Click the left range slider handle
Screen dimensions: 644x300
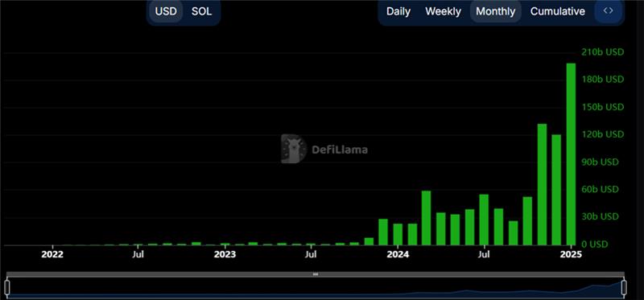point(6,287)
